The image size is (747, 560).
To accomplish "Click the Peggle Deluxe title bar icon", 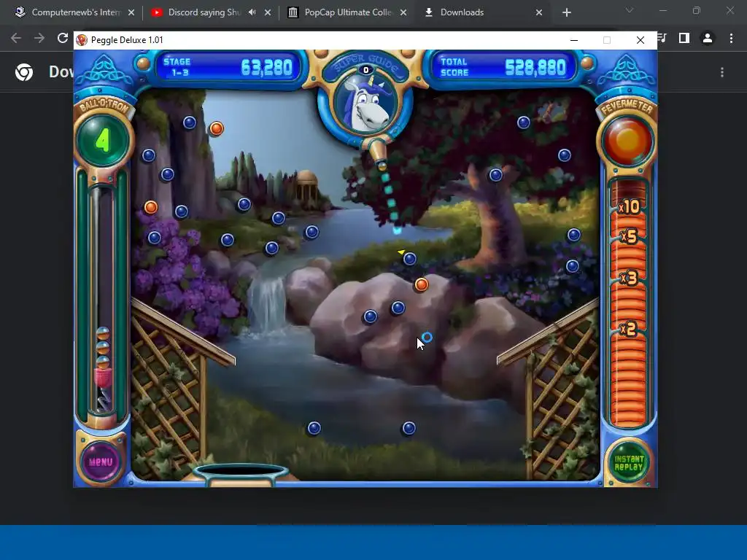I will [x=82, y=40].
